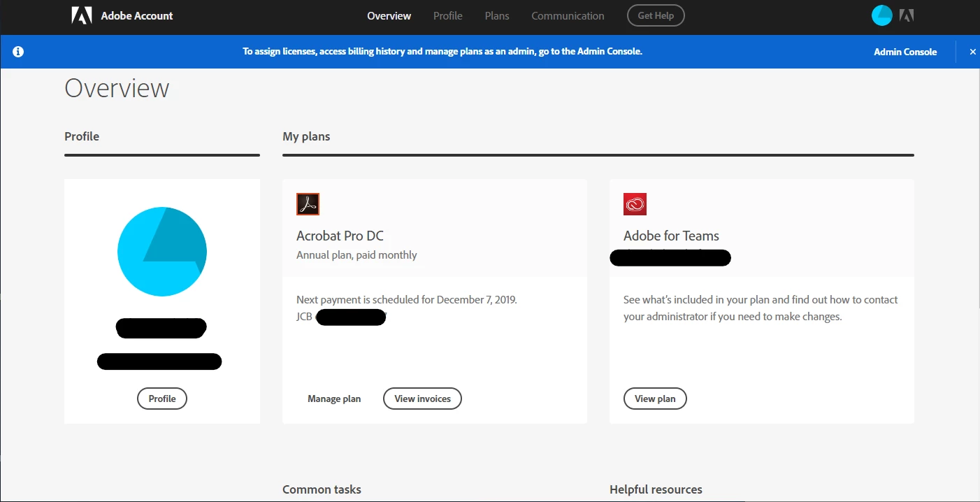This screenshot has height=502, width=980.
Task: Click the Overview page heading
Action: pyautogui.click(x=117, y=88)
